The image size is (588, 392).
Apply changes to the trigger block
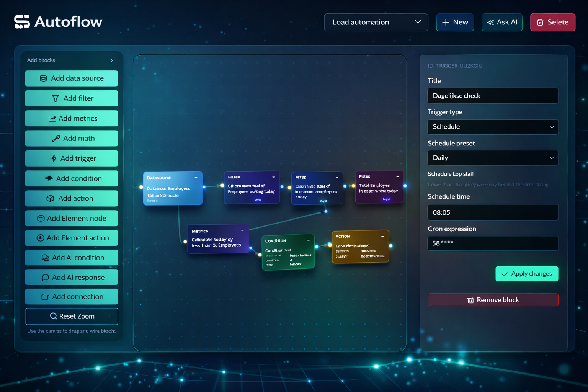[x=527, y=274]
